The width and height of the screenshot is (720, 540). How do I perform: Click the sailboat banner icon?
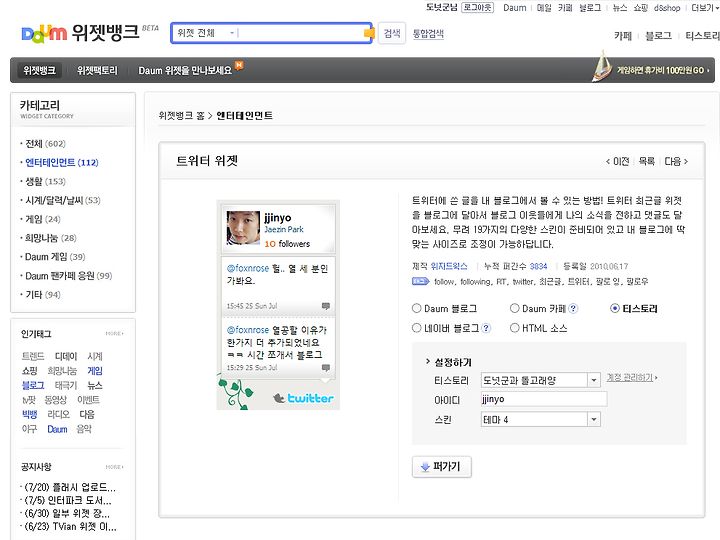[x=602, y=67]
